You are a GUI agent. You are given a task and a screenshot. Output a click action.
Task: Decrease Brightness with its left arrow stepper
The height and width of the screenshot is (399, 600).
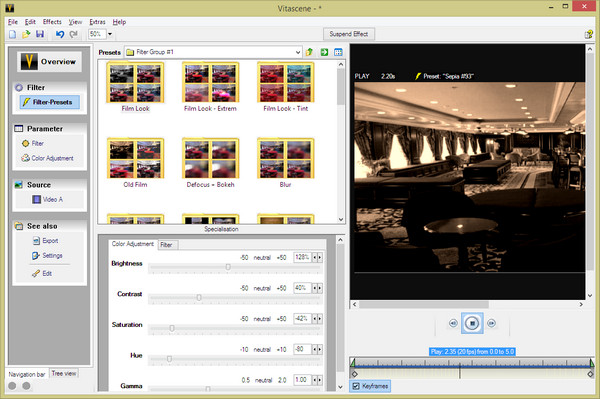pos(315,257)
